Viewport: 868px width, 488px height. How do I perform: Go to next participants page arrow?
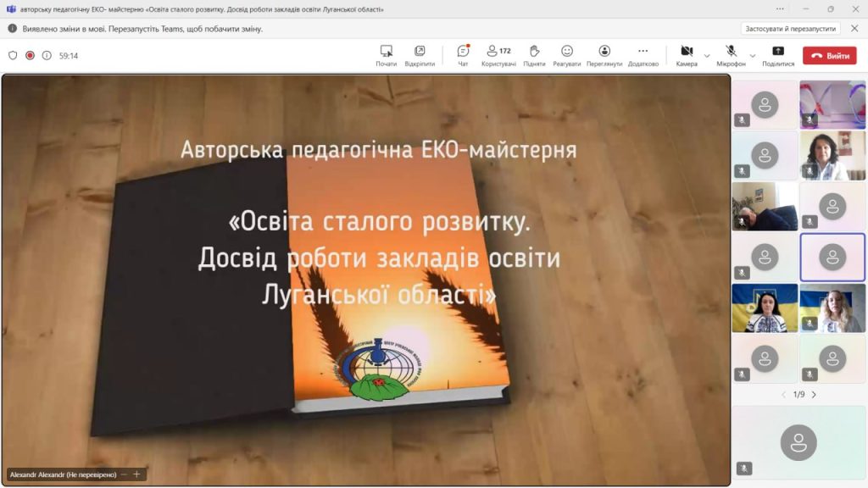[814, 395]
